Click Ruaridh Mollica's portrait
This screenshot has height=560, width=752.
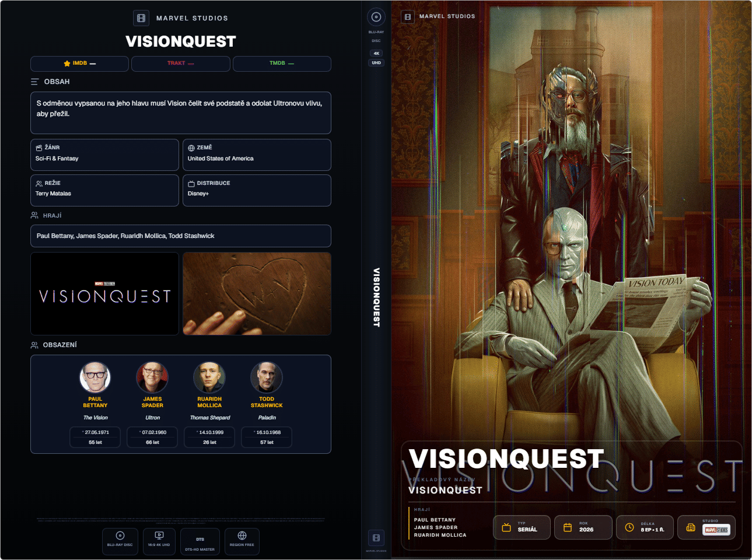[209, 377]
